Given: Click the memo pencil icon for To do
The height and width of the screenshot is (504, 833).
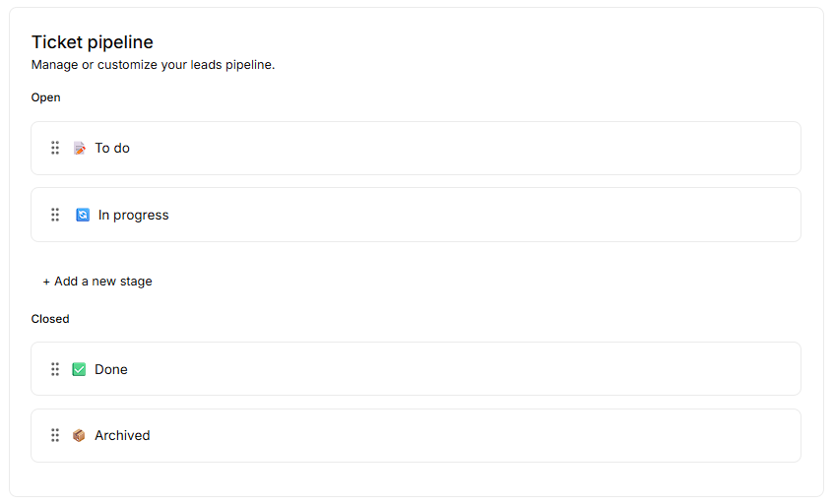Looking at the screenshot, I should click(x=80, y=148).
